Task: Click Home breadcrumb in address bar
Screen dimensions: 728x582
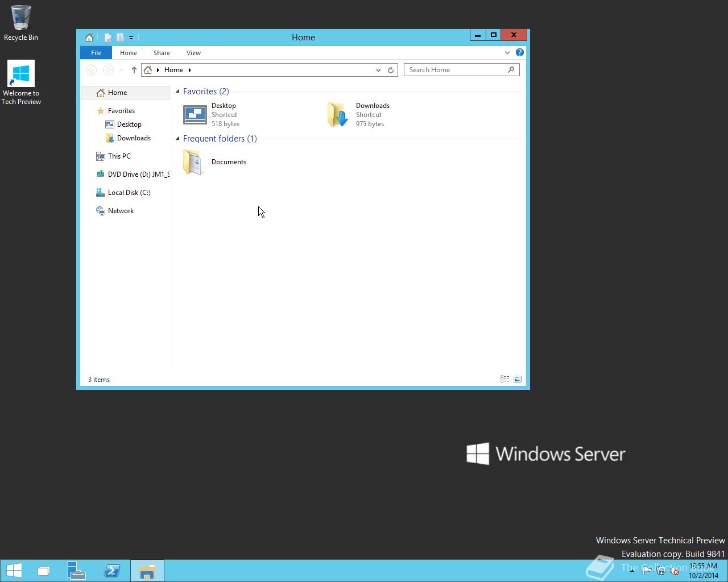Action: click(x=173, y=70)
